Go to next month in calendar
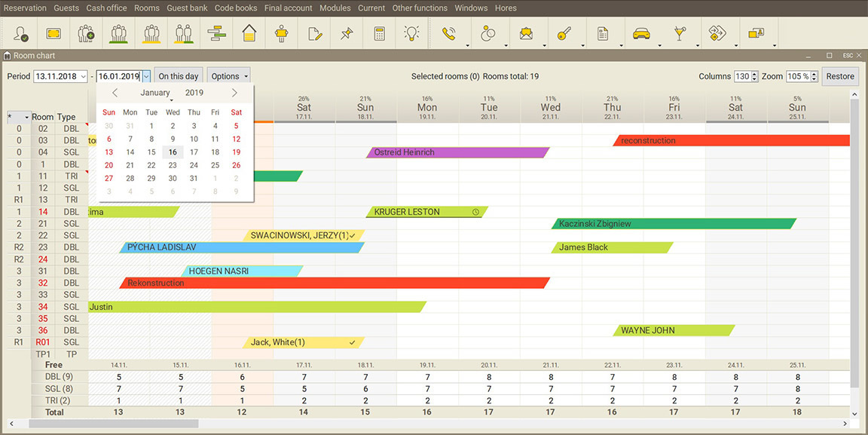The image size is (868, 435). [x=234, y=93]
